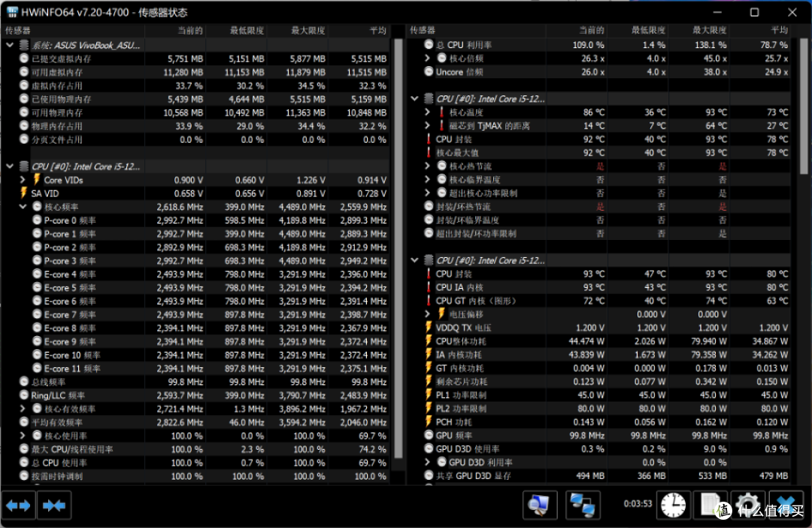Click thermometer icon beside CPU GT 内核
The height and width of the screenshot is (528, 812).
429,301
